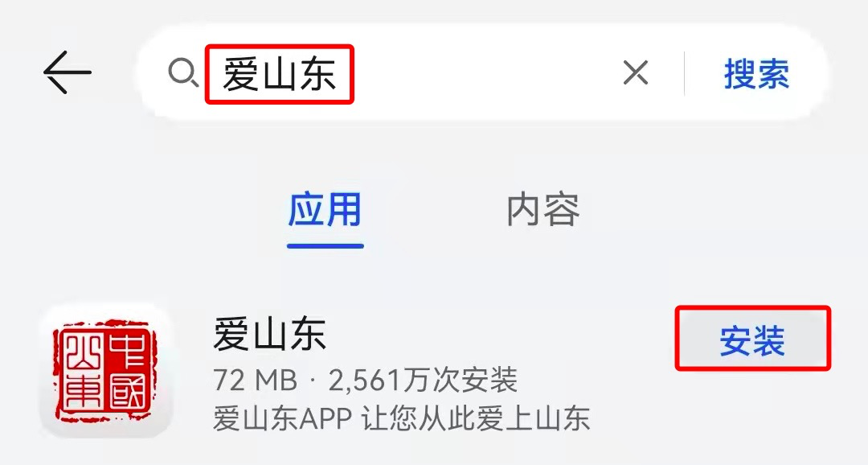The height and width of the screenshot is (465, 868).
Task: Tap the blue 搜索 search button
Action: click(x=757, y=74)
